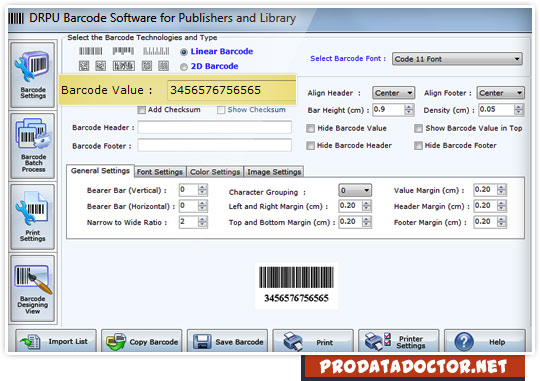Viewport: 540px width, 381px height.
Task: Click into the Barcode Footer field
Action: coord(215,145)
